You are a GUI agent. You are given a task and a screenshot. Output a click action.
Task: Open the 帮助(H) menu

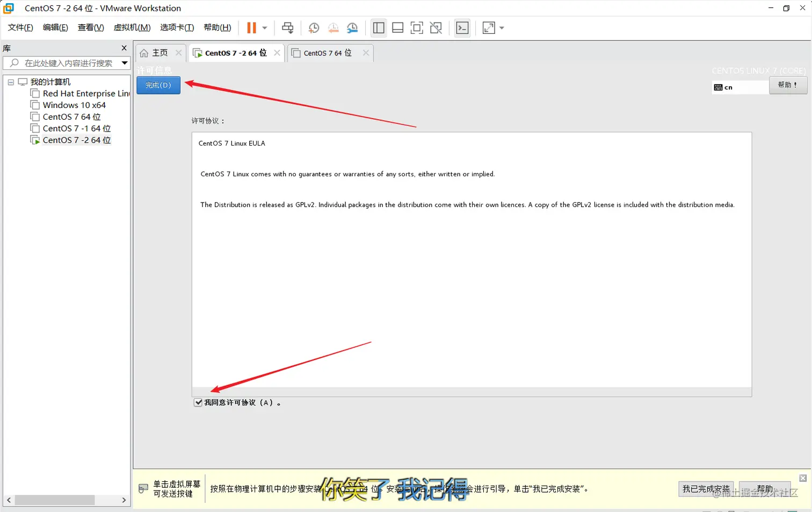point(218,27)
